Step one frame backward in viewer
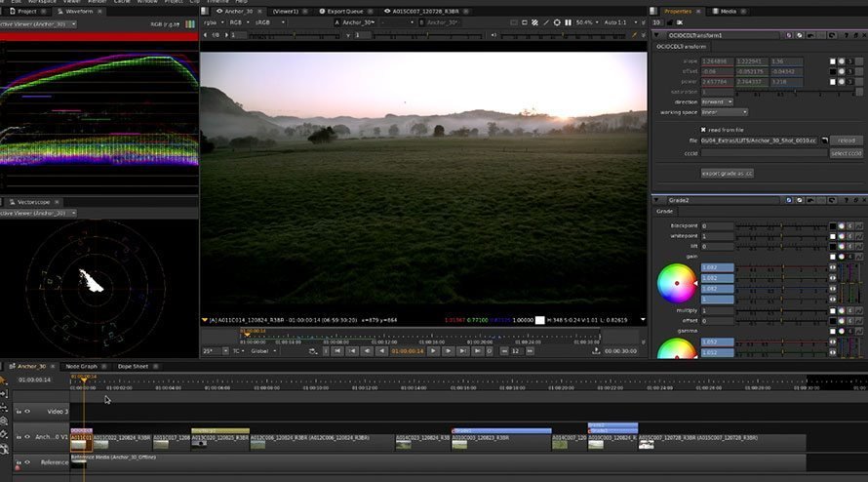The height and width of the screenshot is (482, 868). 367,351
